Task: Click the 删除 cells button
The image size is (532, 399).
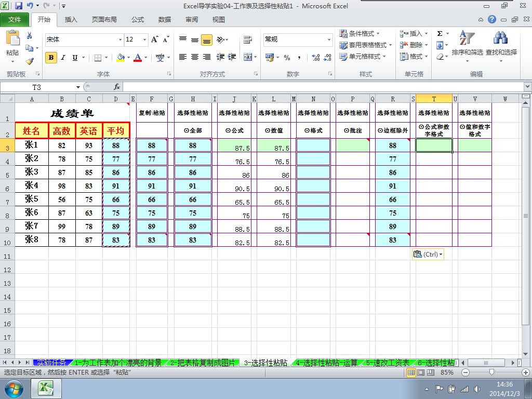Action: [414, 45]
